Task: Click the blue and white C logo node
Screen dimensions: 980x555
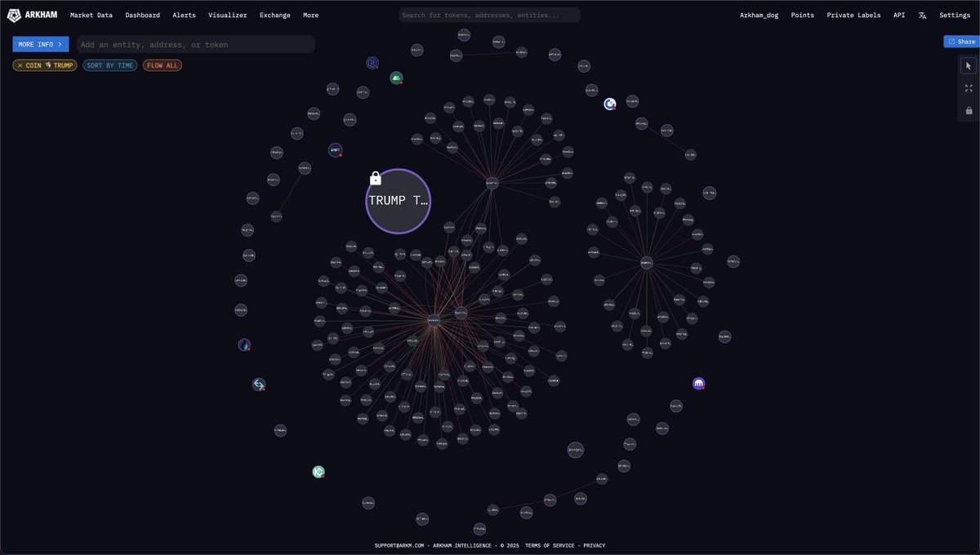Action: point(610,104)
